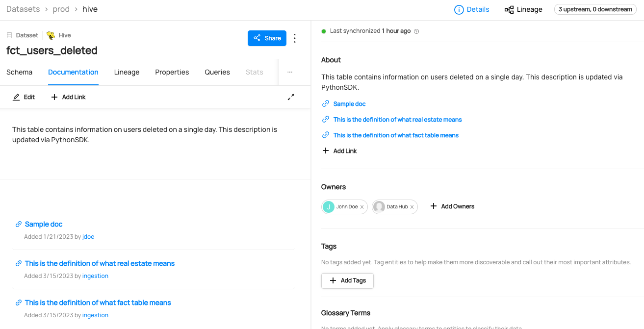Open the Lineage graph icon in the top bar
Image resolution: width=644 pixels, height=329 pixels.
point(509,9)
